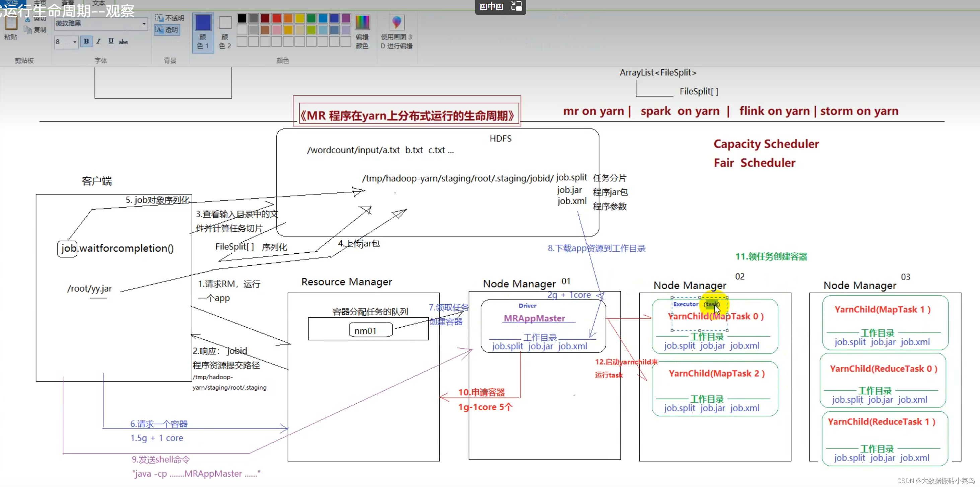This screenshot has height=487, width=980.
Task: Click the background color picker icon
Action: click(226, 30)
